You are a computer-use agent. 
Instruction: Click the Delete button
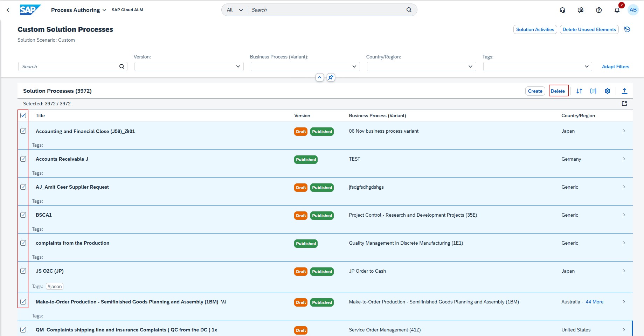click(x=558, y=91)
